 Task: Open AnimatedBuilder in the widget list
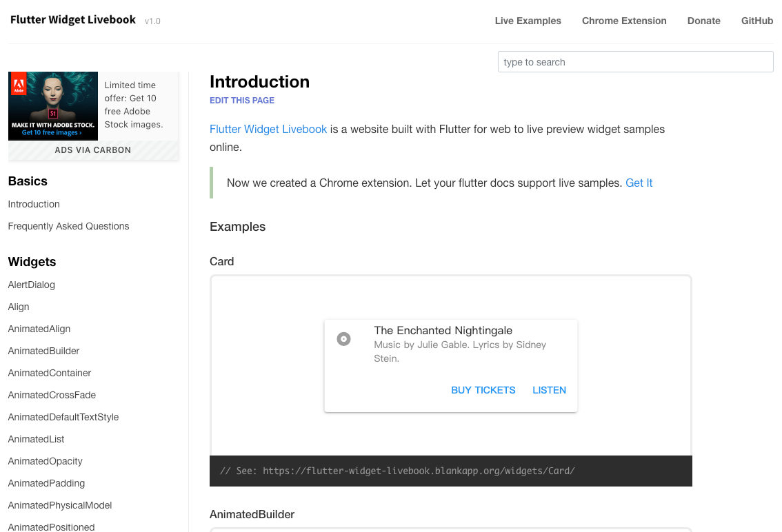pos(43,351)
